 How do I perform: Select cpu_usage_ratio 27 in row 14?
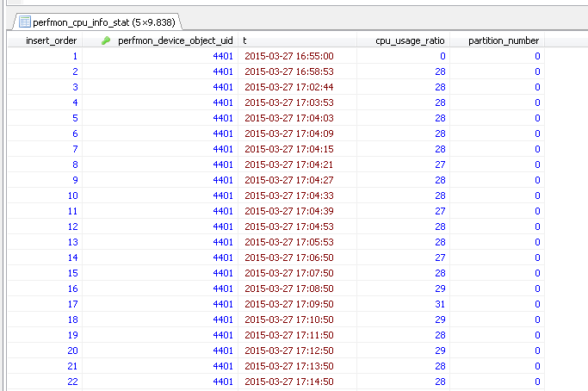click(403, 258)
